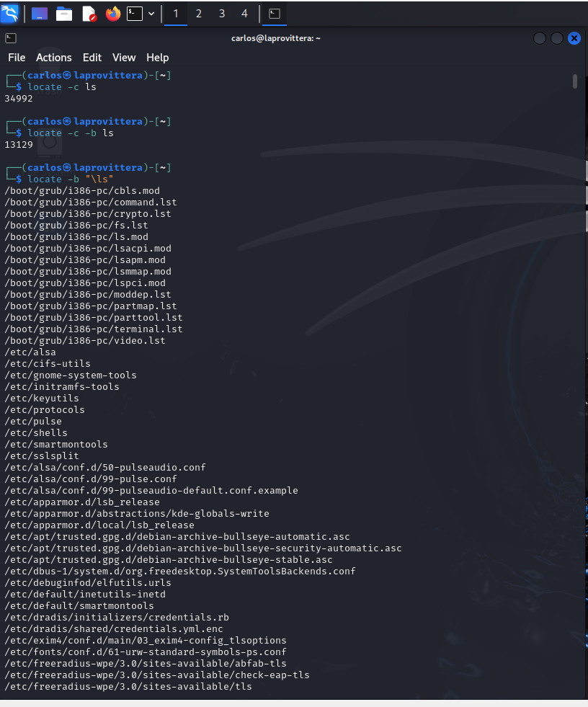Click the line /boot/grub/i386-pc/partmap.lst

[91, 306]
